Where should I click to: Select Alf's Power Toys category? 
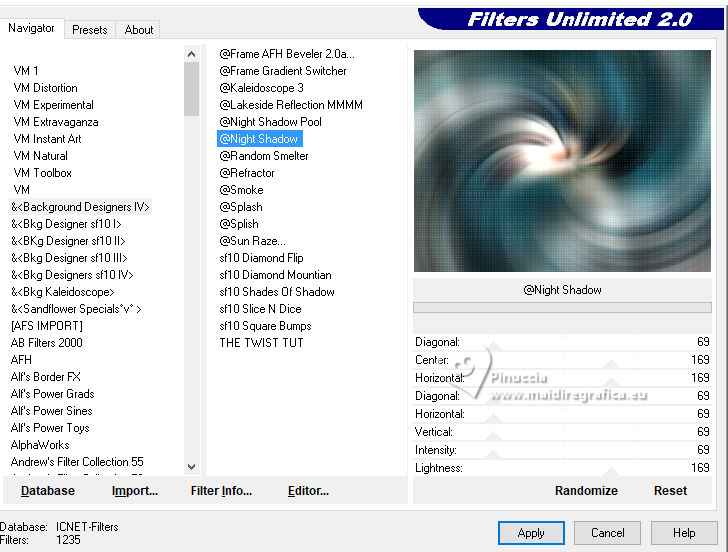pyautogui.click(x=50, y=428)
